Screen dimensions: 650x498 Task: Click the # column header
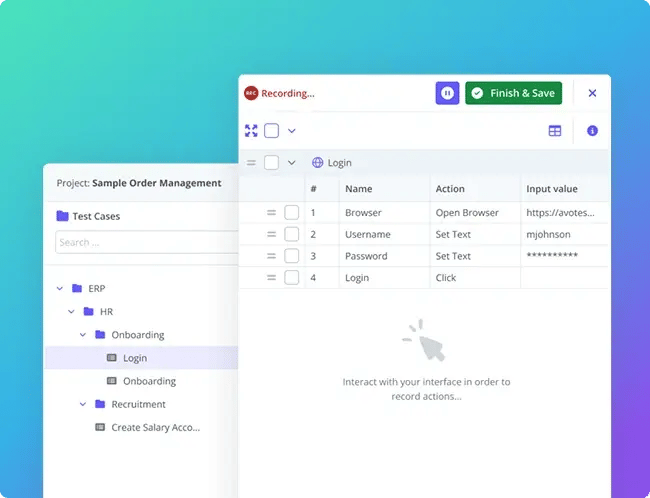[x=313, y=189]
